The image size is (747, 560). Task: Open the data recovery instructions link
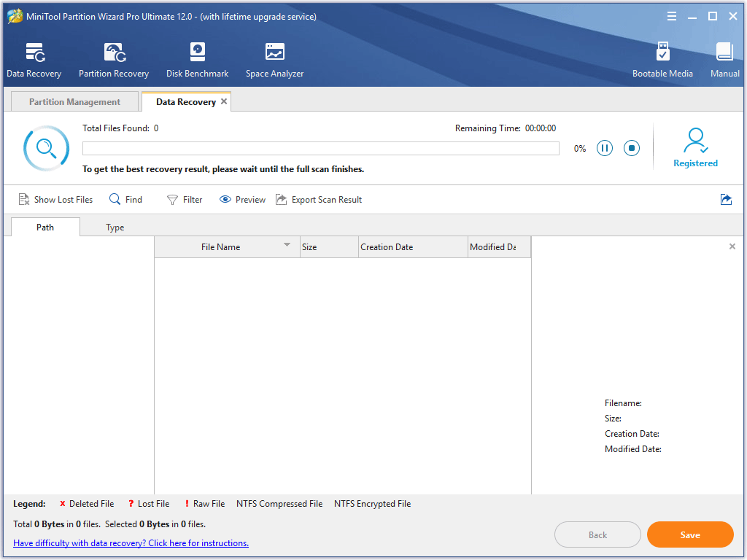point(131,542)
